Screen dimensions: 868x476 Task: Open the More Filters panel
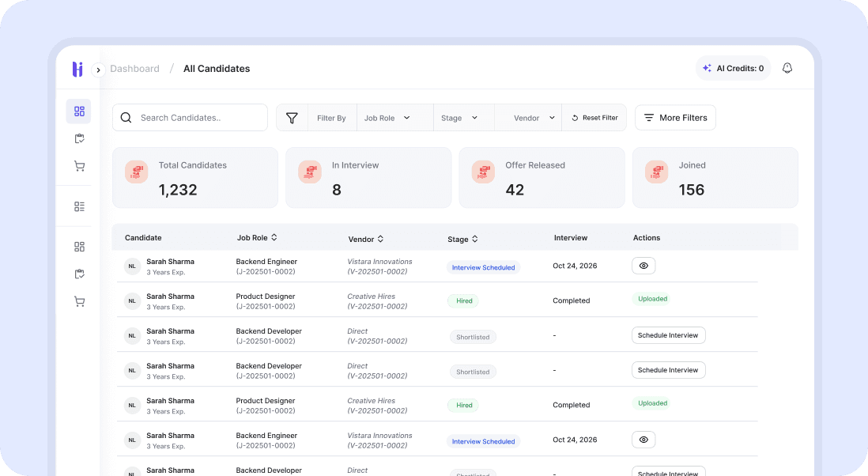point(675,117)
